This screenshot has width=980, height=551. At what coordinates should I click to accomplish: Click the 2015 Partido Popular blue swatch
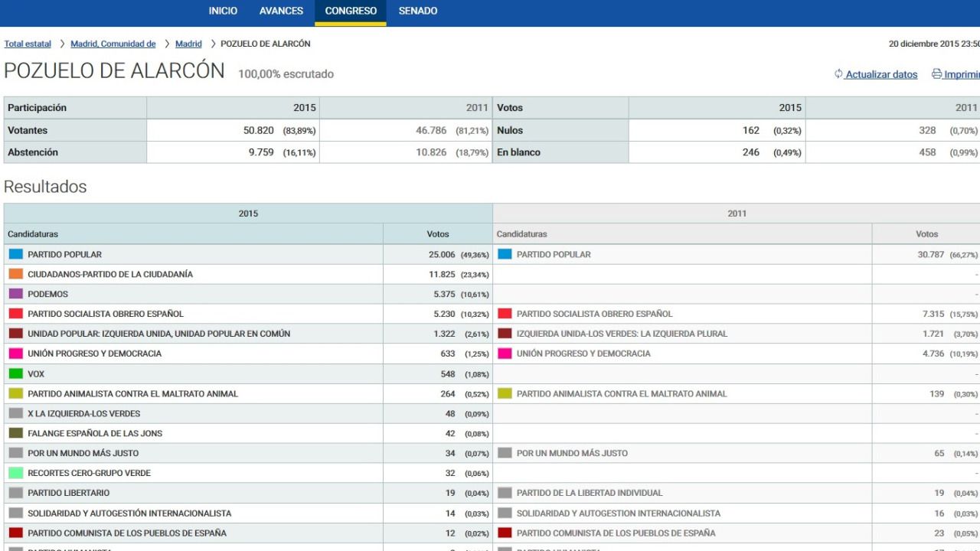(15, 254)
